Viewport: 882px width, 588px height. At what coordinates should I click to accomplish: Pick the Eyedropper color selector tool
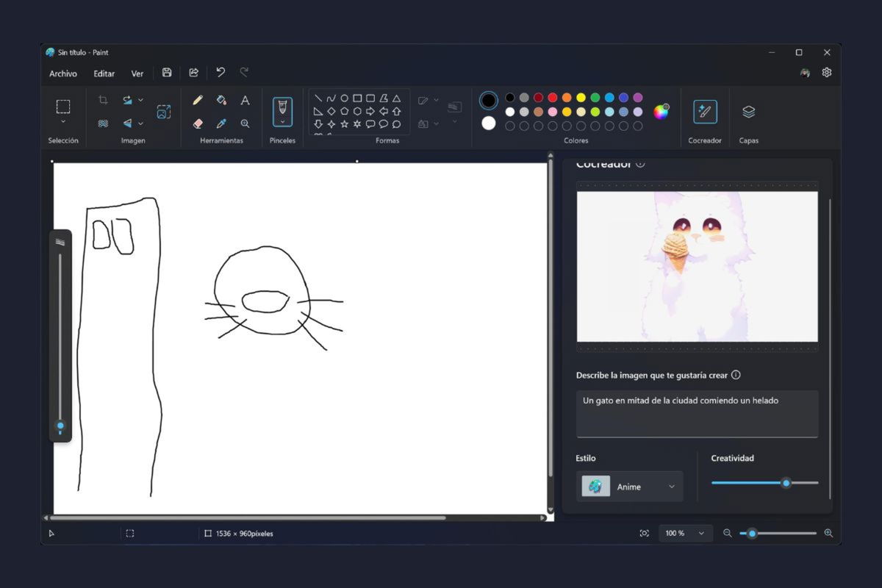(221, 123)
